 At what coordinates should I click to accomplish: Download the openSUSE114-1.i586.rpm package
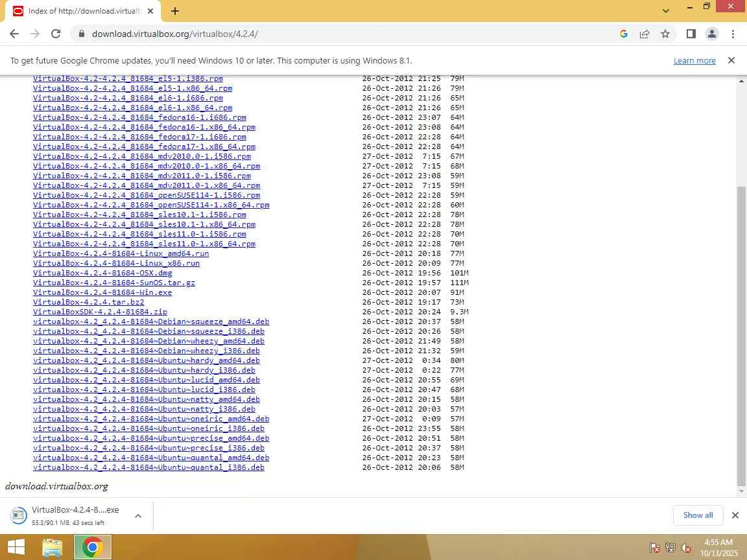tap(147, 195)
